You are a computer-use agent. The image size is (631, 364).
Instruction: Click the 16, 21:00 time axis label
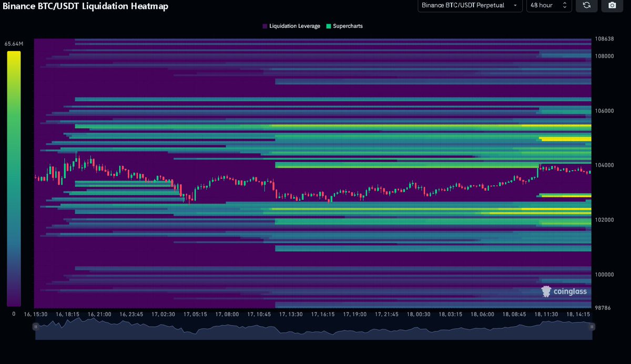(100, 314)
